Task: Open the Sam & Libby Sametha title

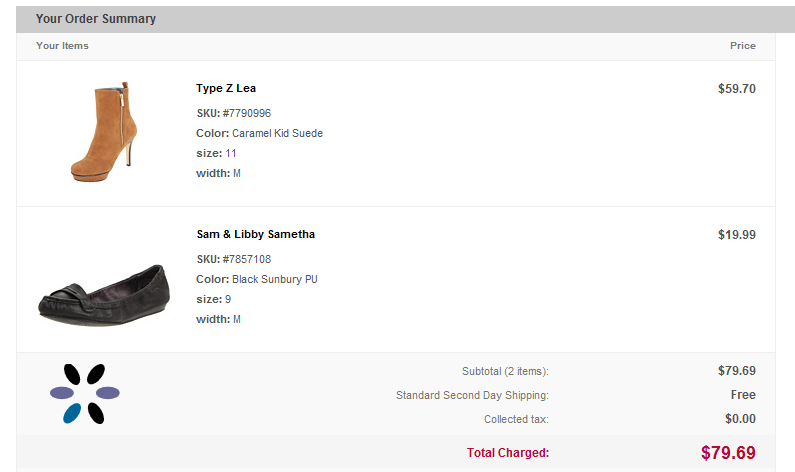Action: (x=255, y=234)
